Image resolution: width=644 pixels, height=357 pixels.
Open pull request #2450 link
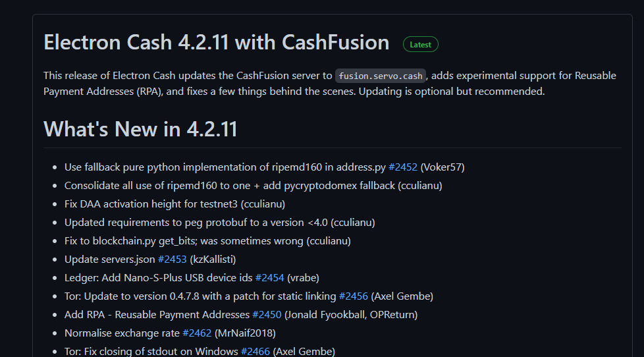point(267,315)
